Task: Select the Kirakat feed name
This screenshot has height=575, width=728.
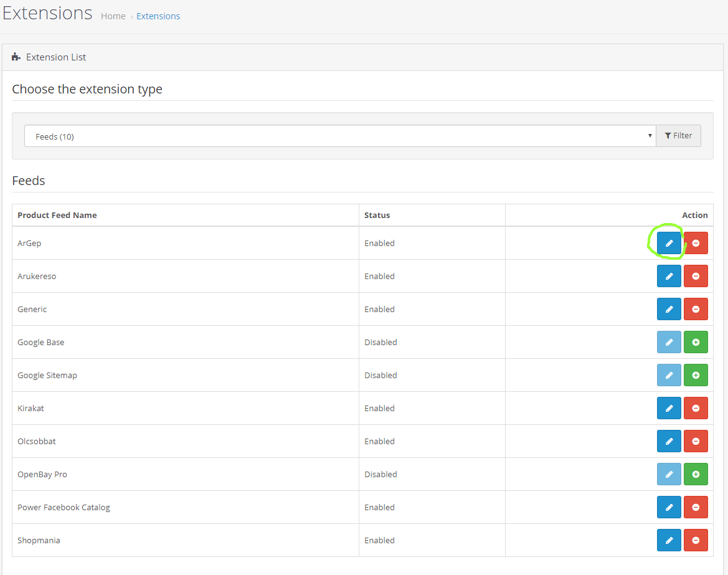Action: pos(31,408)
